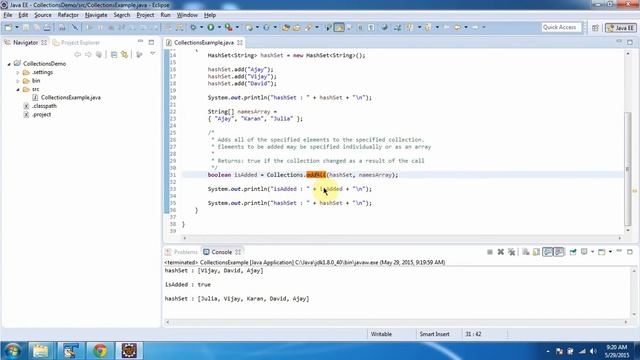
Task: Open the Help menu
Action: [210, 15]
